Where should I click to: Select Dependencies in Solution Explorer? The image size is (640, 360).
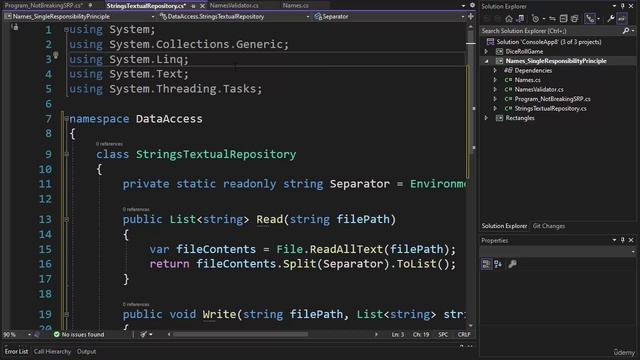tap(533, 71)
